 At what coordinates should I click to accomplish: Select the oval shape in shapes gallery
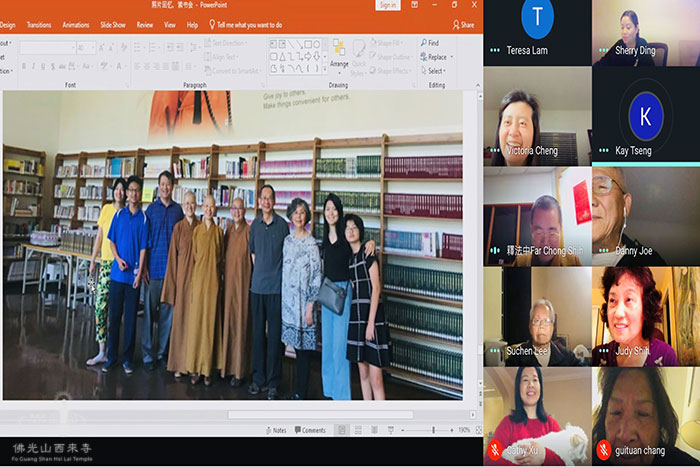pos(317,44)
